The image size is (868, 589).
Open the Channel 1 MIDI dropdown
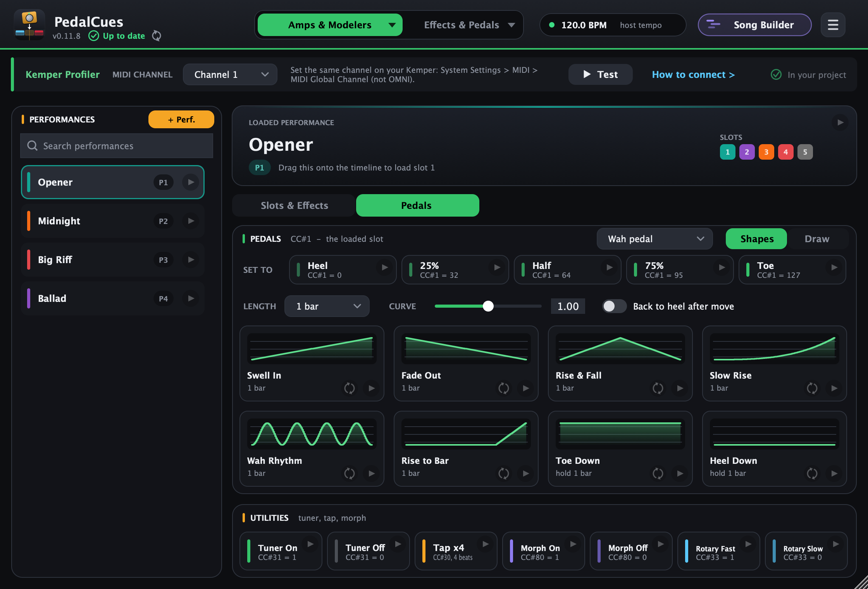230,74
